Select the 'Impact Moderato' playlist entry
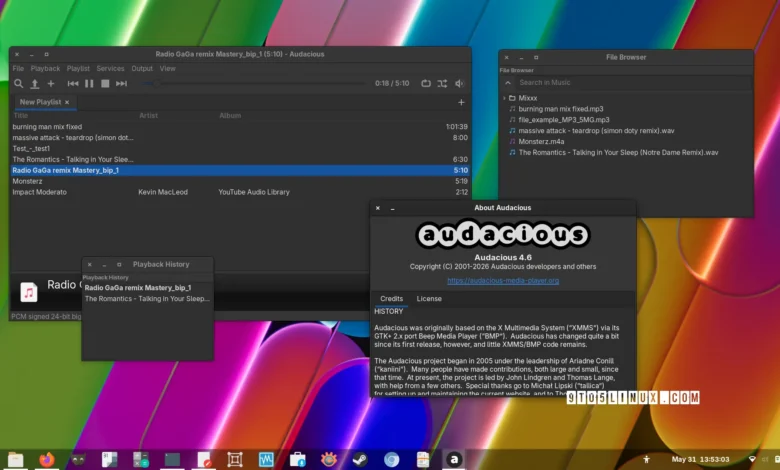Image resolution: width=780 pixels, height=470 pixels. click(x=240, y=192)
